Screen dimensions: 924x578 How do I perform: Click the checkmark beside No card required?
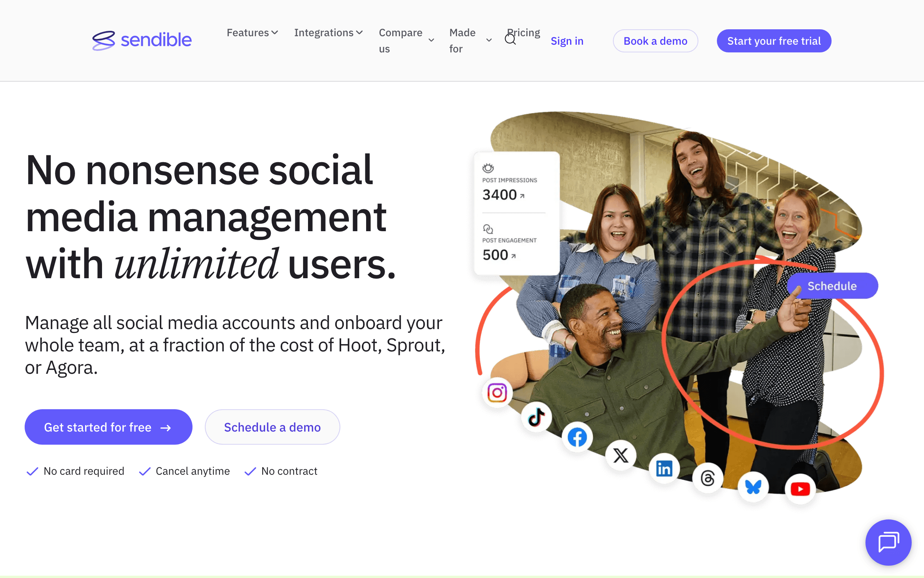pos(32,471)
